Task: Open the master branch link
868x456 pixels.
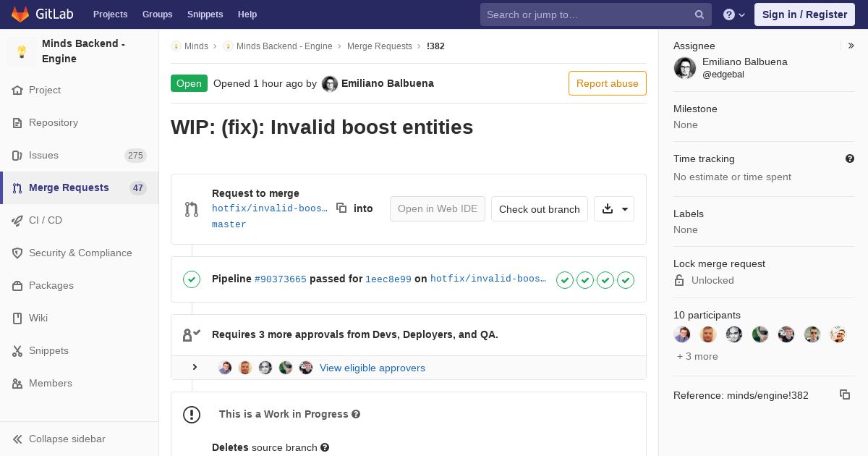Action: coord(229,224)
